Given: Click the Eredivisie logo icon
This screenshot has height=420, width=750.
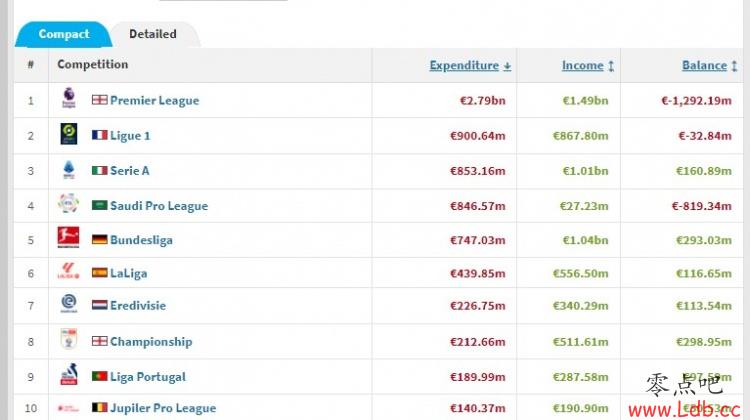Looking at the screenshot, I should (69, 304).
